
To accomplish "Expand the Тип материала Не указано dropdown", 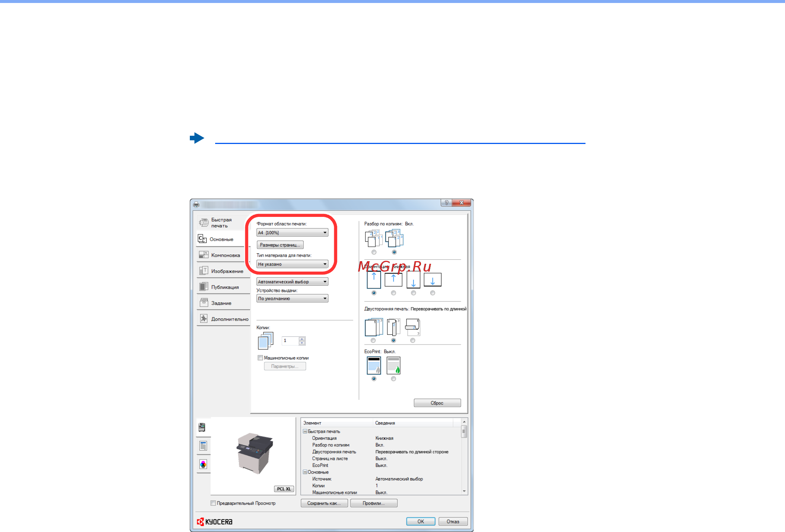I will (292, 264).
